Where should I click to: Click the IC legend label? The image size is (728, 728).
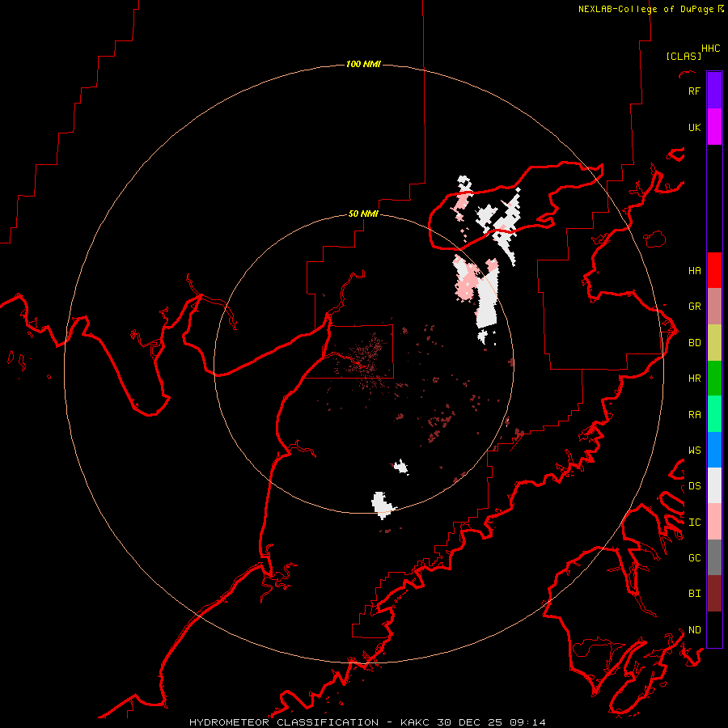click(x=694, y=523)
